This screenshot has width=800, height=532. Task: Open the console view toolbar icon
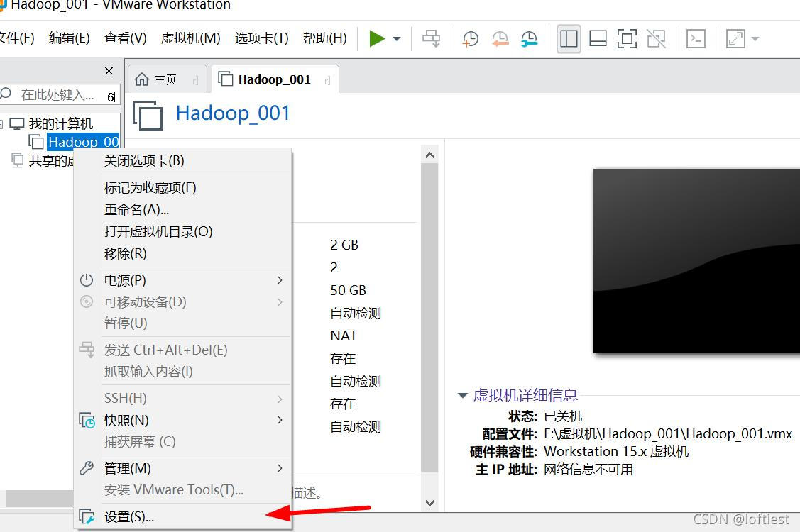[696, 39]
